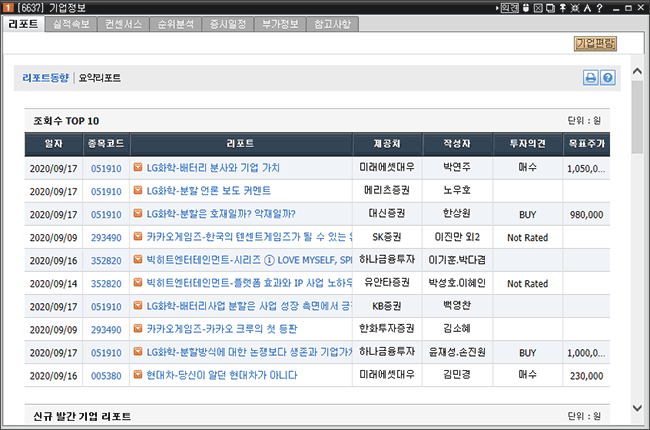Open email icon for LG화학-배터리사업 분할은 report
This screenshot has width=650, height=430.
click(x=138, y=306)
